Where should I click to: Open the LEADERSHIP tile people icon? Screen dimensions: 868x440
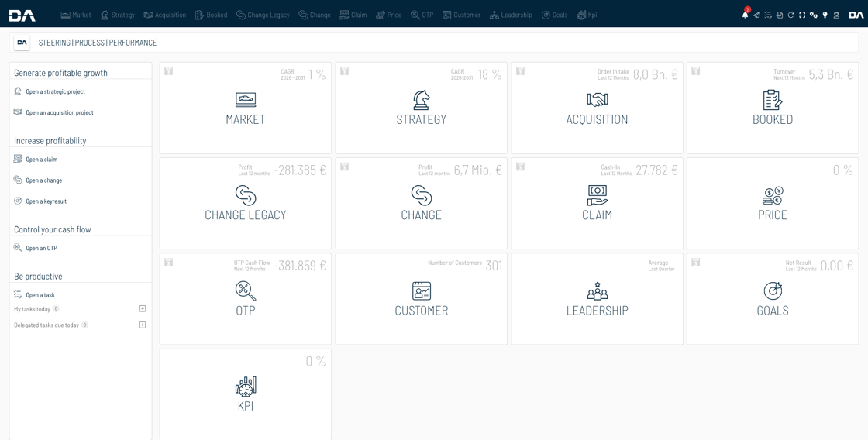[598, 291]
